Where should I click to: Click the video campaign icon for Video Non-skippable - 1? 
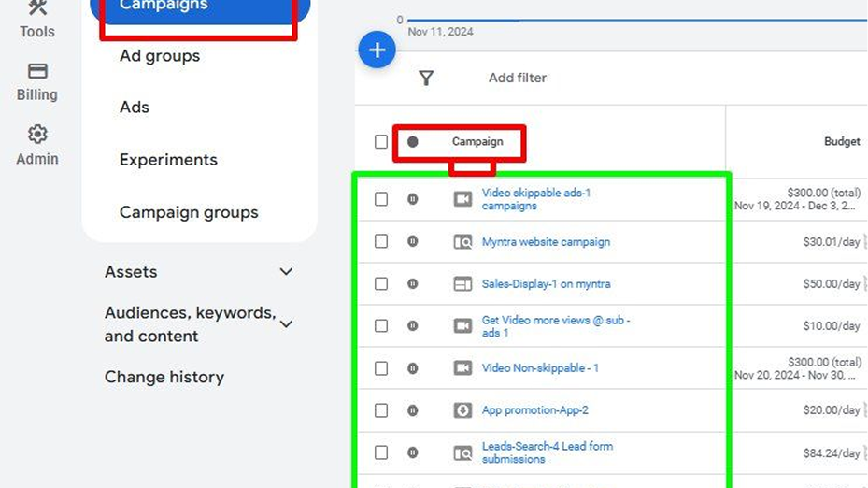coord(462,368)
